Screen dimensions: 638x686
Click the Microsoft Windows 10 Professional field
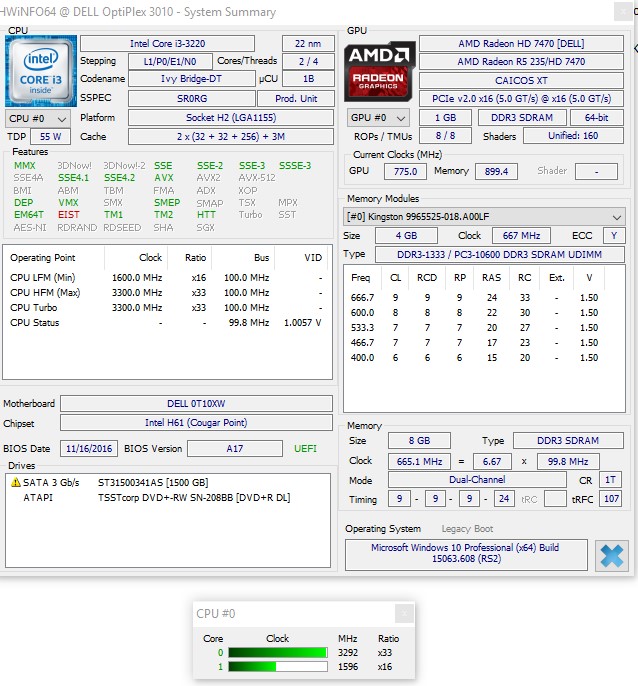466,553
